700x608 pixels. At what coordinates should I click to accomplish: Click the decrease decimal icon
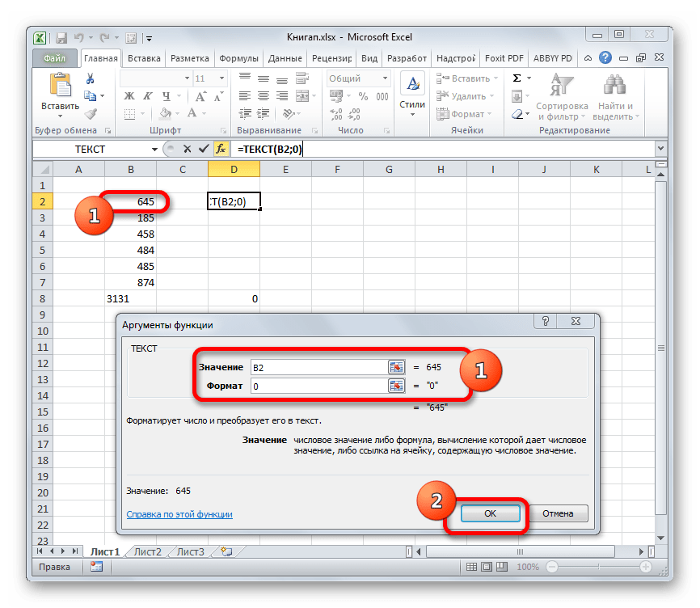coord(354,114)
